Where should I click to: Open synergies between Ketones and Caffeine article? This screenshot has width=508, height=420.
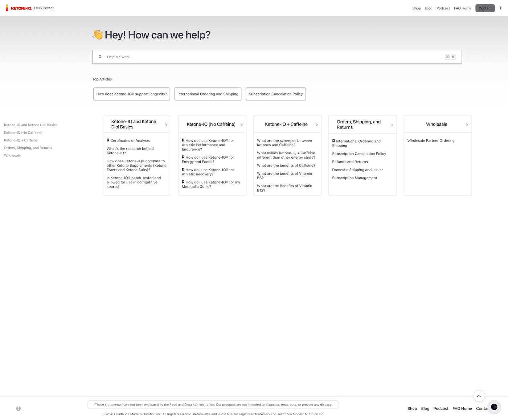coord(284,143)
